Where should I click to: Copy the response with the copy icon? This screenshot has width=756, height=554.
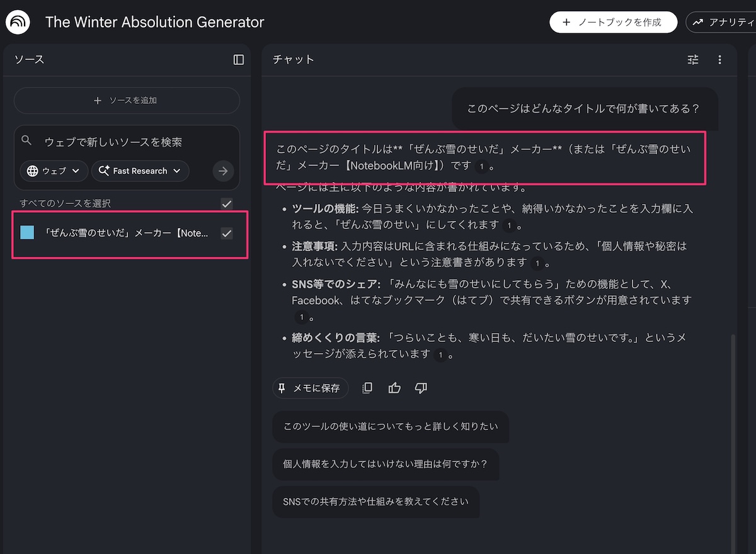click(x=367, y=388)
